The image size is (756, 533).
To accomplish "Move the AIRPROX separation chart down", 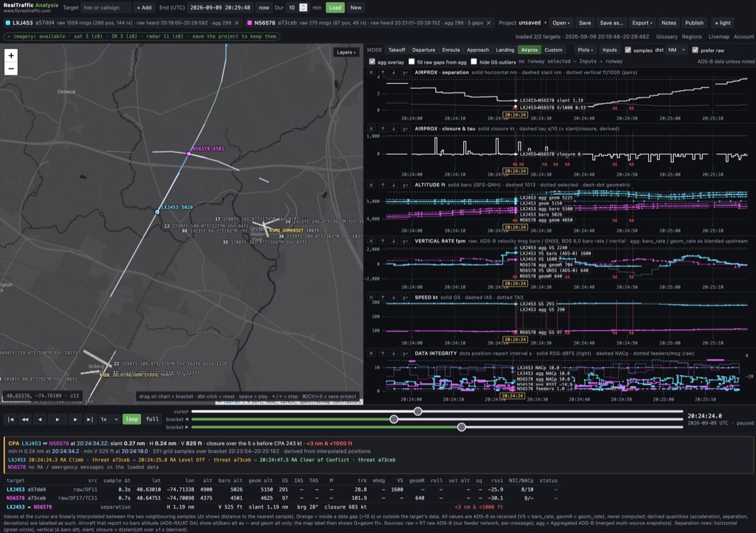I will coord(394,73).
